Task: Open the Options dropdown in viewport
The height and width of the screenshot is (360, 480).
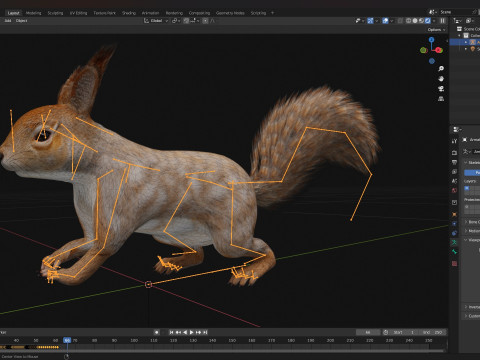Action: [436, 30]
